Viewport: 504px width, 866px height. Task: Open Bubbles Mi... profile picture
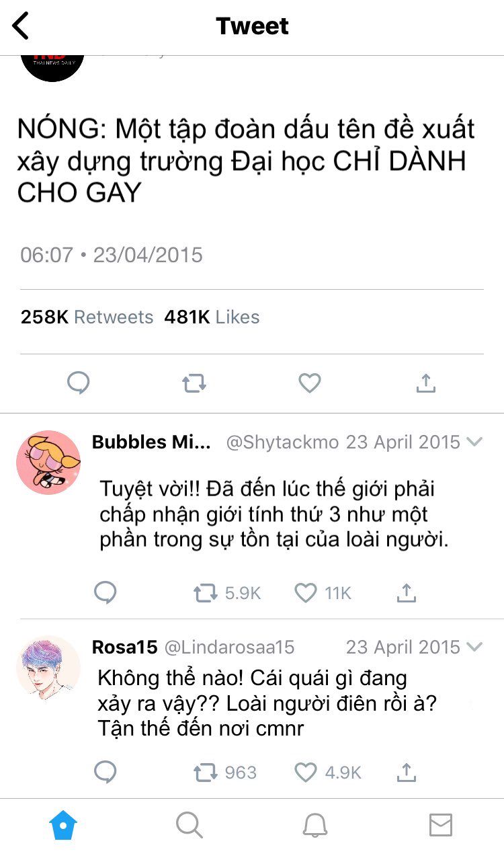[x=48, y=463]
